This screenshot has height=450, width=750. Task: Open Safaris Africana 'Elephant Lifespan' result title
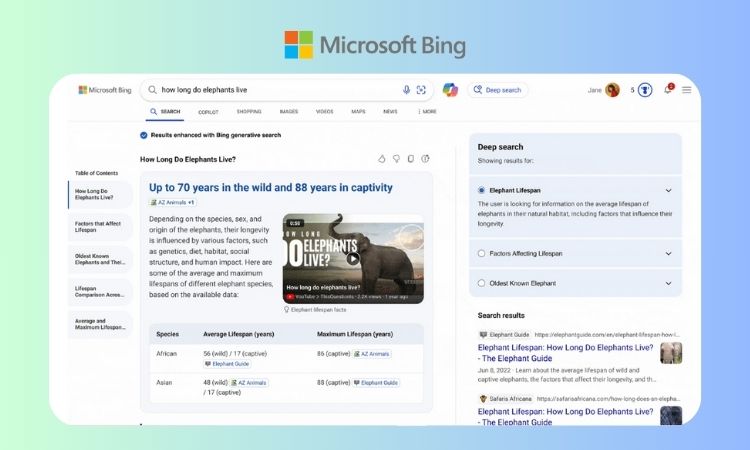(565, 416)
